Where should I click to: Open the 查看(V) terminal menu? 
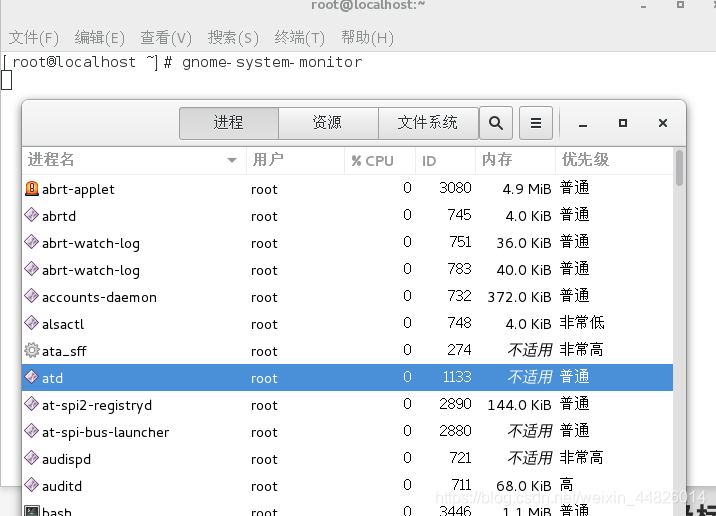click(x=166, y=37)
